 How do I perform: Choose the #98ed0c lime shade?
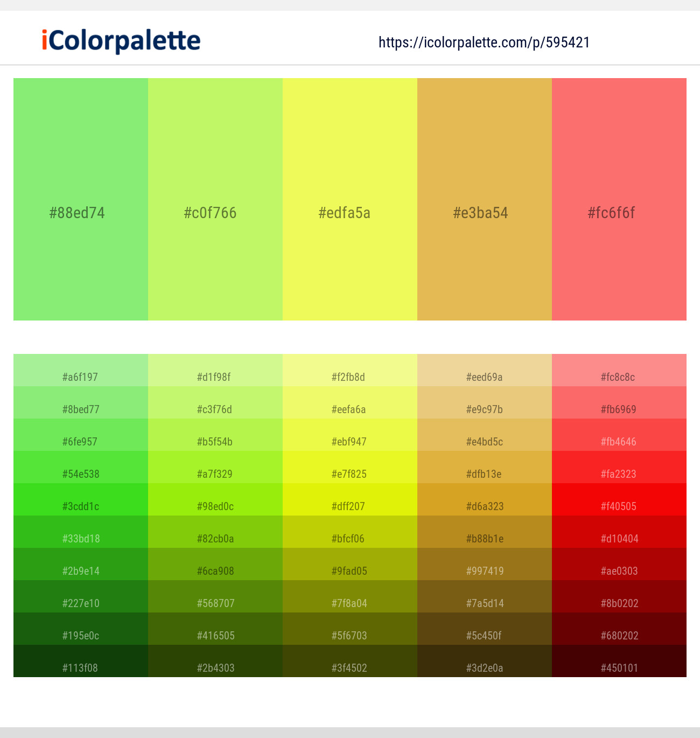215,499
